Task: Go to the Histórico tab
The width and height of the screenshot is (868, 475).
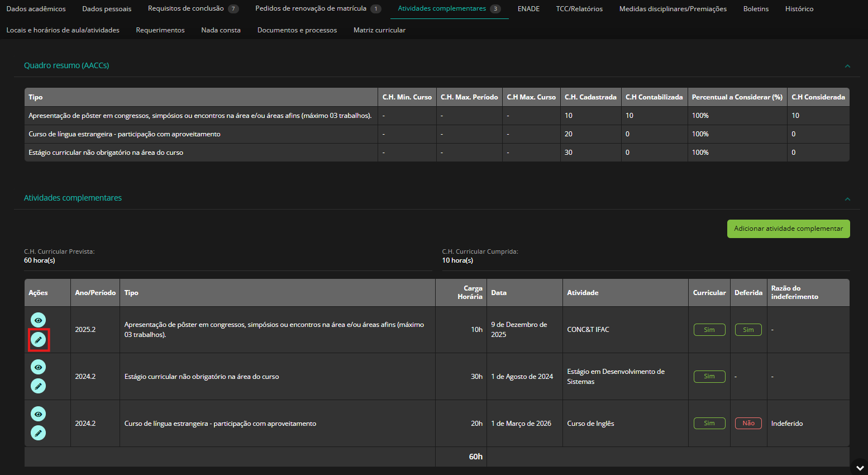Action: 799,9
